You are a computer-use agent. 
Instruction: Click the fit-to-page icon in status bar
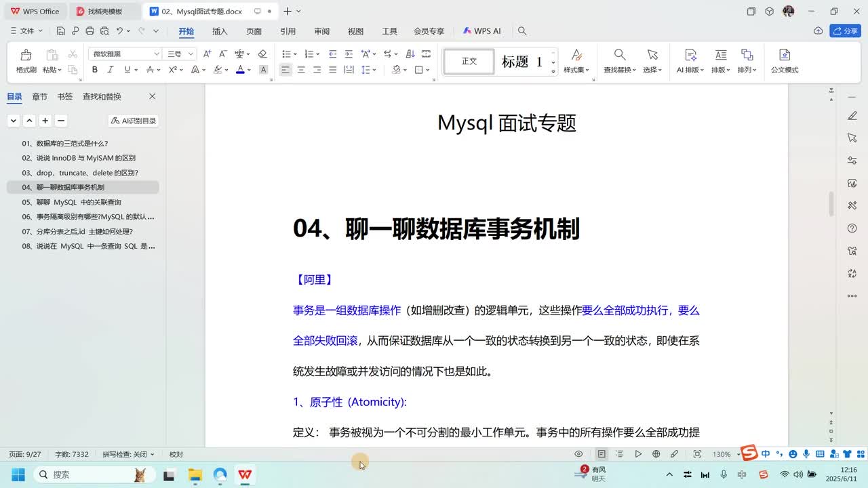(697, 454)
